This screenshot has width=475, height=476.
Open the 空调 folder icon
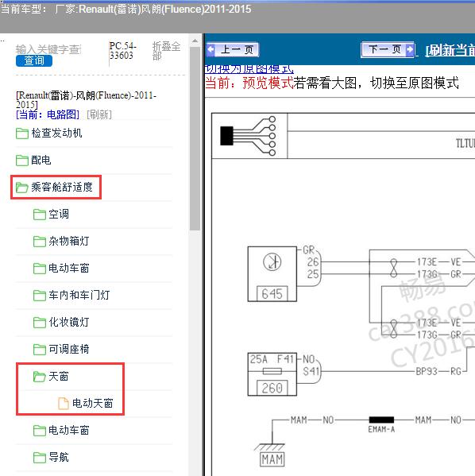pyautogui.click(x=40, y=215)
